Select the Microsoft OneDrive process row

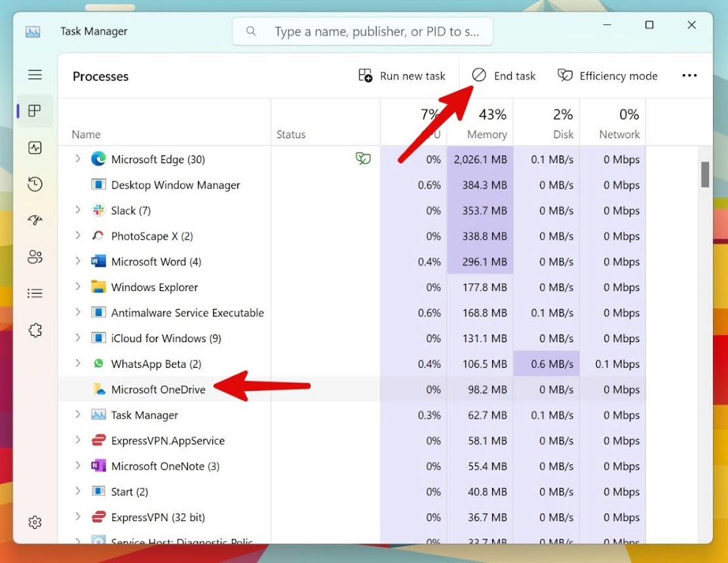pos(351,389)
